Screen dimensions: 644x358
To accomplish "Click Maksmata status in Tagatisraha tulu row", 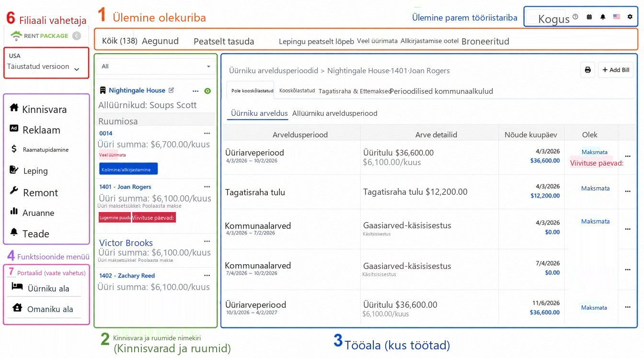I will [x=595, y=188].
